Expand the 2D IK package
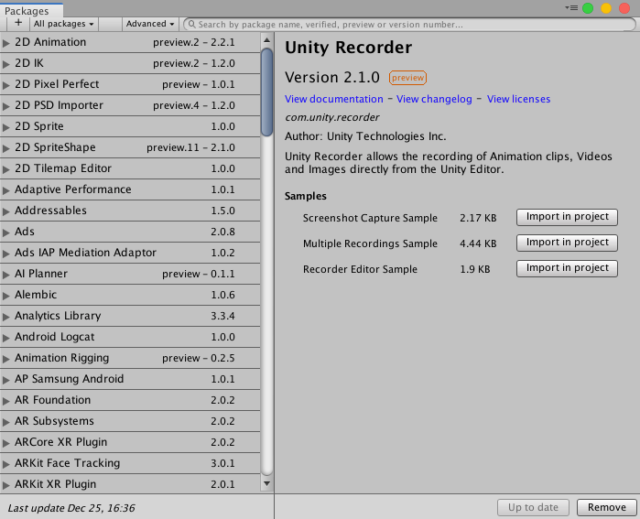The width and height of the screenshot is (640, 519). coord(6,64)
